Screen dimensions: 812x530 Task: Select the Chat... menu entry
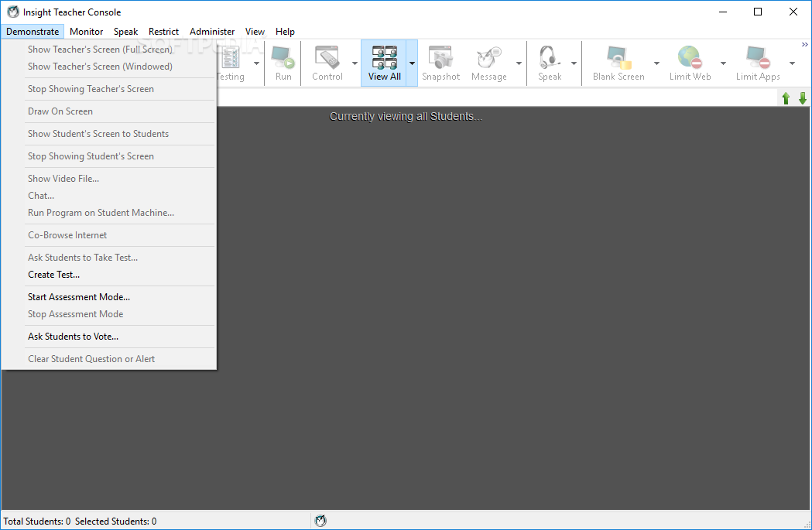click(108, 196)
